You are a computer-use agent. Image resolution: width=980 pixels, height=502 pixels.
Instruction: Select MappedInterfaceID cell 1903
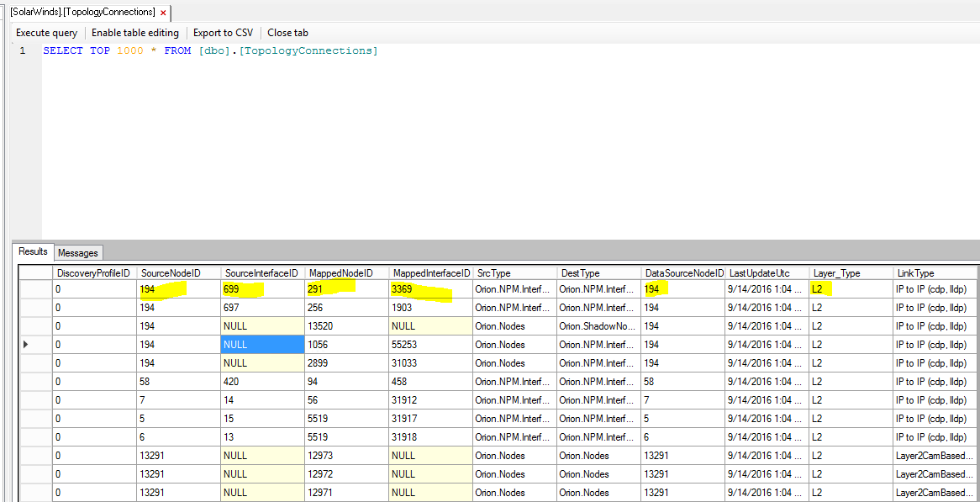click(431, 308)
